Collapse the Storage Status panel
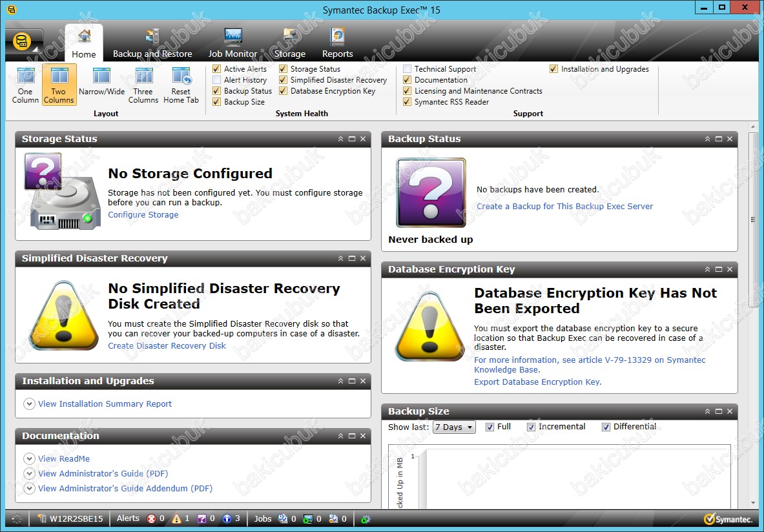The image size is (764, 532). click(x=340, y=139)
